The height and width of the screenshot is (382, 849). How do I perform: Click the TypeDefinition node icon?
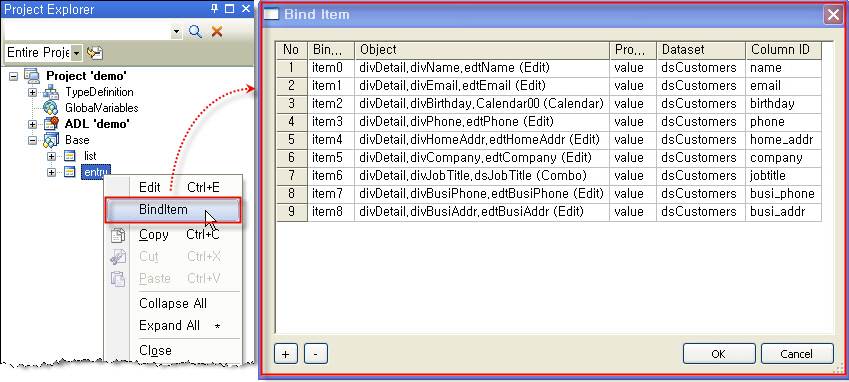50,92
